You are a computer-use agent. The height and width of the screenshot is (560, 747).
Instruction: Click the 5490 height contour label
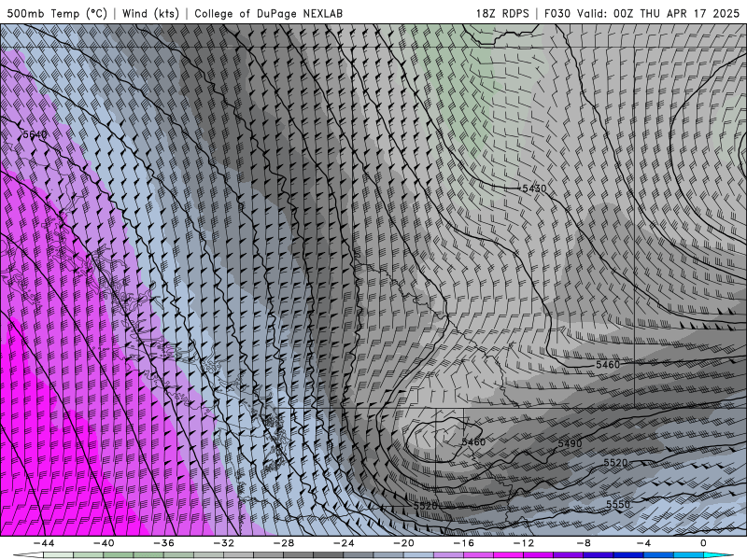click(x=570, y=444)
